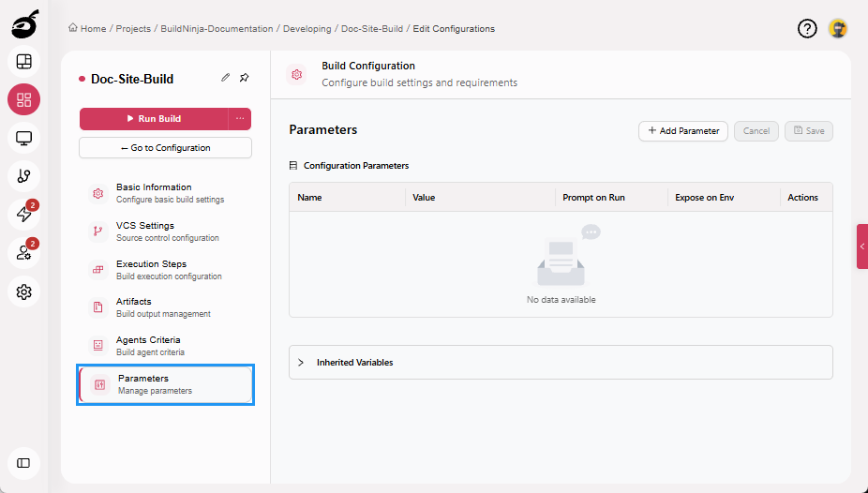
Task: Click the Edit Configurations breadcrumb text
Action: [454, 29]
